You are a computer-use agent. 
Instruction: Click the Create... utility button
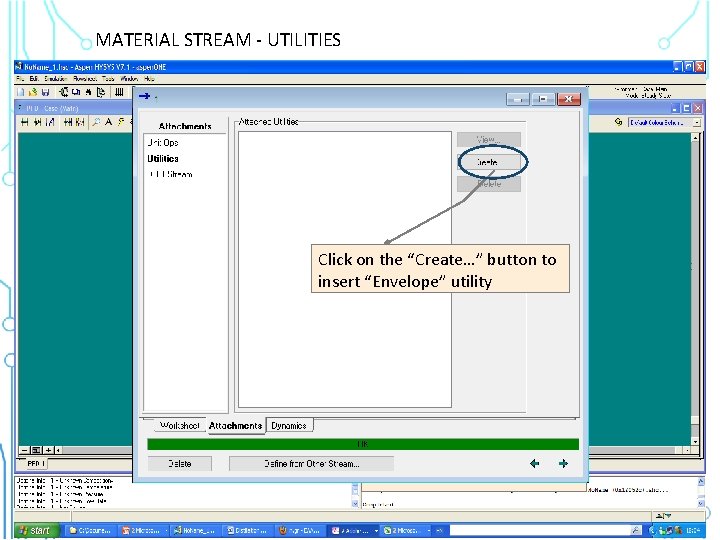point(489,162)
